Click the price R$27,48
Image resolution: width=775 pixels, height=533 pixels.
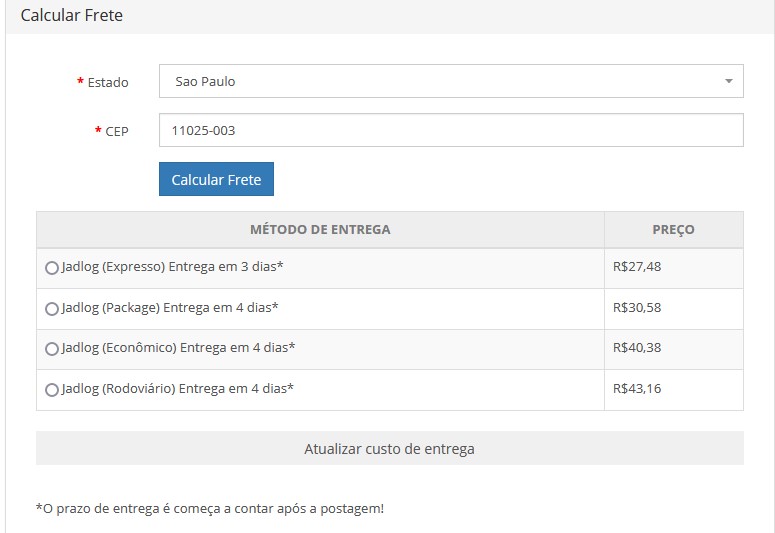(637, 266)
